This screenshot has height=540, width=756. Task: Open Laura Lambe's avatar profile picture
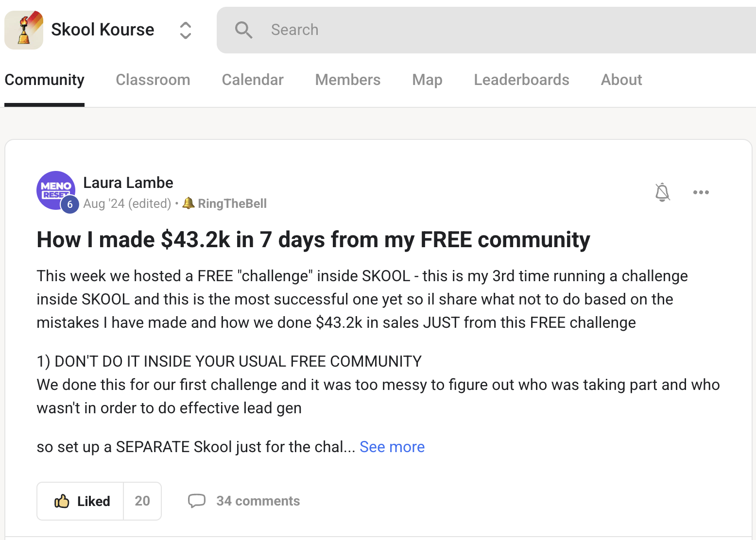tap(56, 190)
